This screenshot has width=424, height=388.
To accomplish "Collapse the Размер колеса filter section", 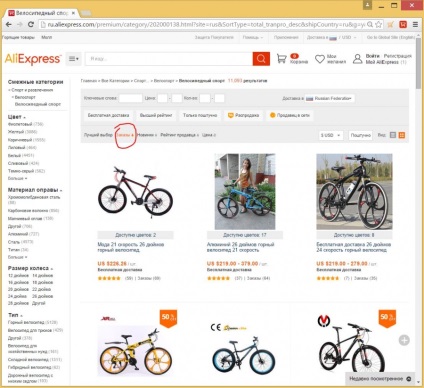I will tap(30, 268).
